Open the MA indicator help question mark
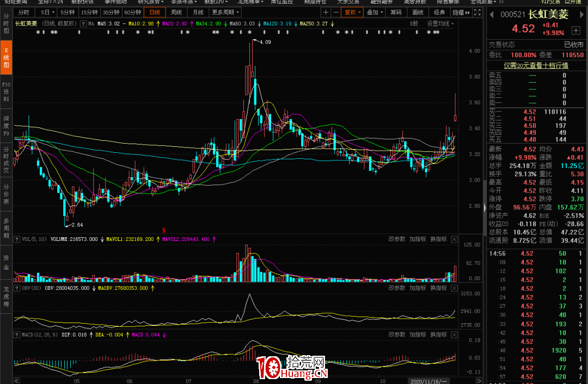The height and width of the screenshot is (384, 588). coord(83,23)
